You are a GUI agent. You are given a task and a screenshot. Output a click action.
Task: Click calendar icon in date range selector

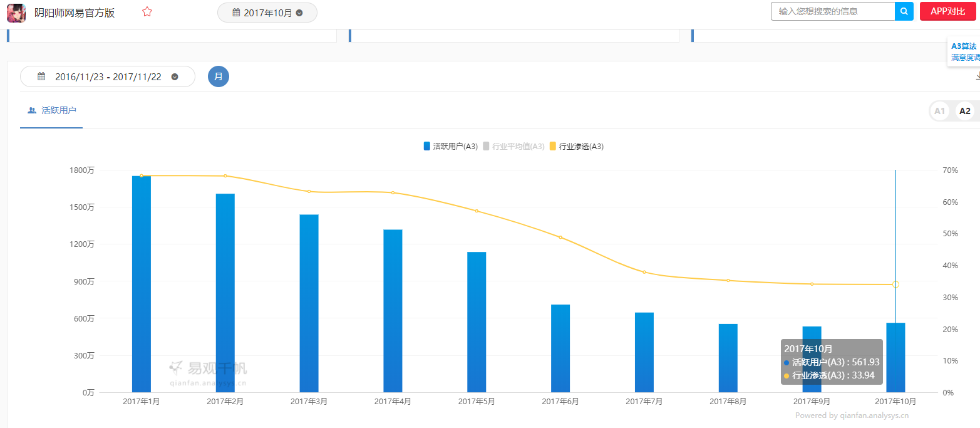tap(41, 76)
